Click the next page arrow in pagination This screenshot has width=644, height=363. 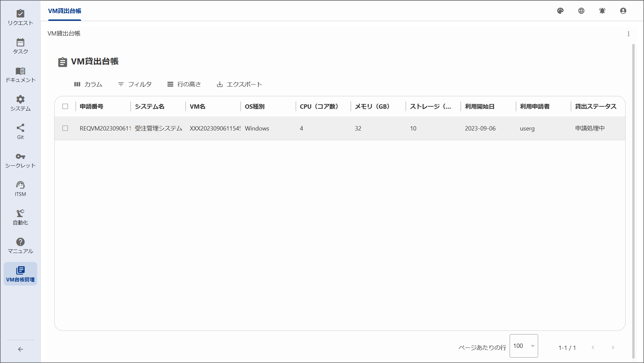[x=613, y=348]
